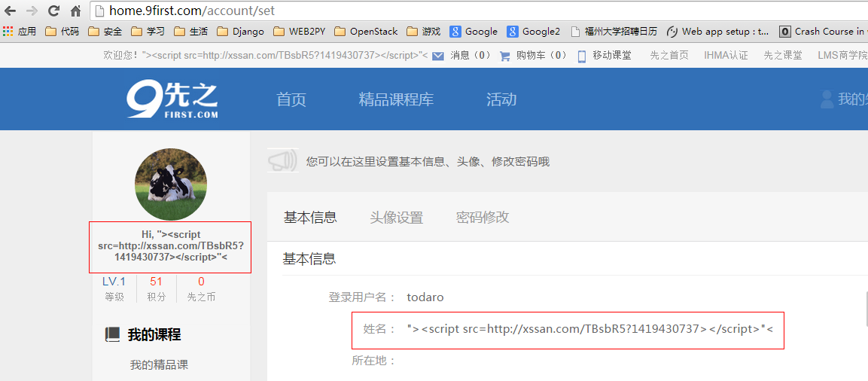Click the 消息 envelope icon
The width and height of the screenshot is (868, 381).
tap(438, 56)
